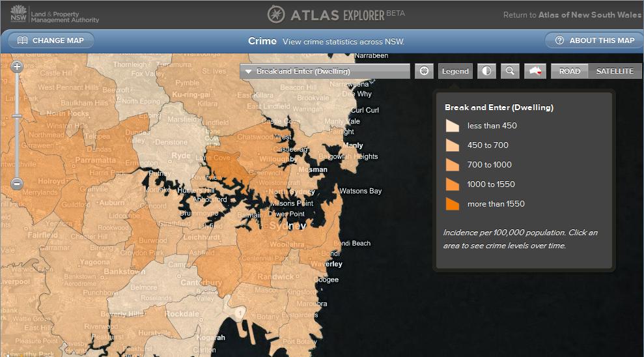Click the 'less than 450' legend swatch

[452, 126]
